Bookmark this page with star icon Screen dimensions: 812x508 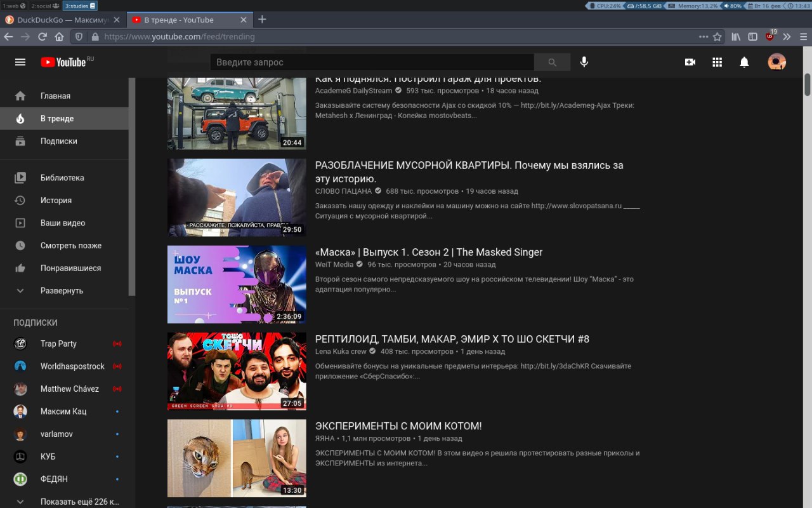tap(717, 37)
